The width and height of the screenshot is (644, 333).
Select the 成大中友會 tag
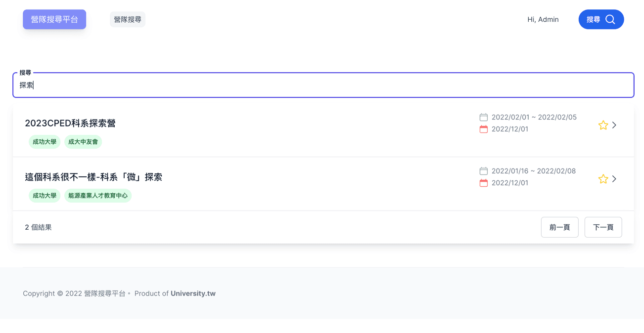tap(83, 142)
